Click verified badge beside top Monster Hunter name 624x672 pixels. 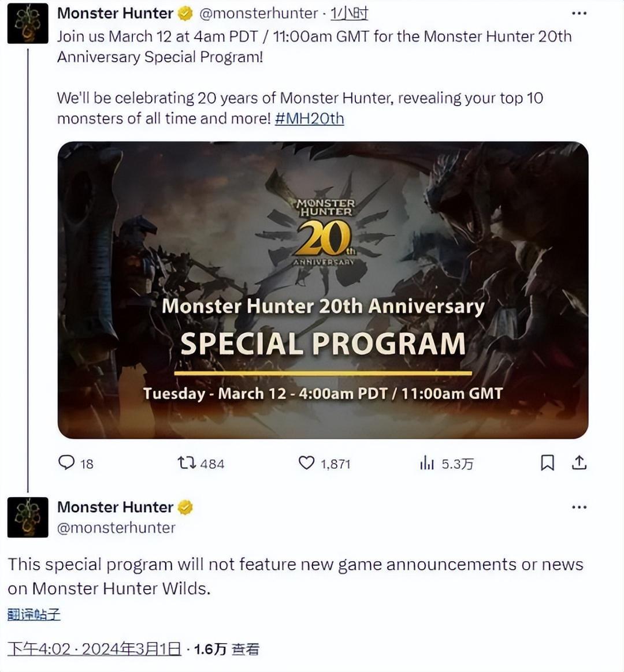tap(185, 14)
